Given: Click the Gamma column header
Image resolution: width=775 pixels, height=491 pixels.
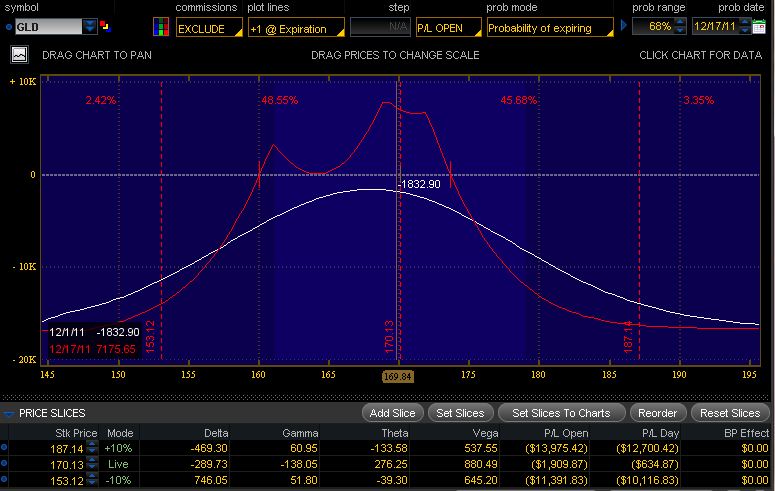Looking at the screenshot, I should [x=300, y=433].
